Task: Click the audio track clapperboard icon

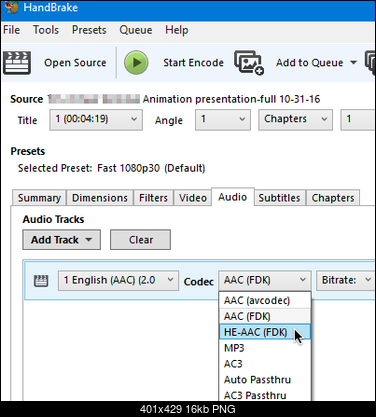Action: [41, 281]
